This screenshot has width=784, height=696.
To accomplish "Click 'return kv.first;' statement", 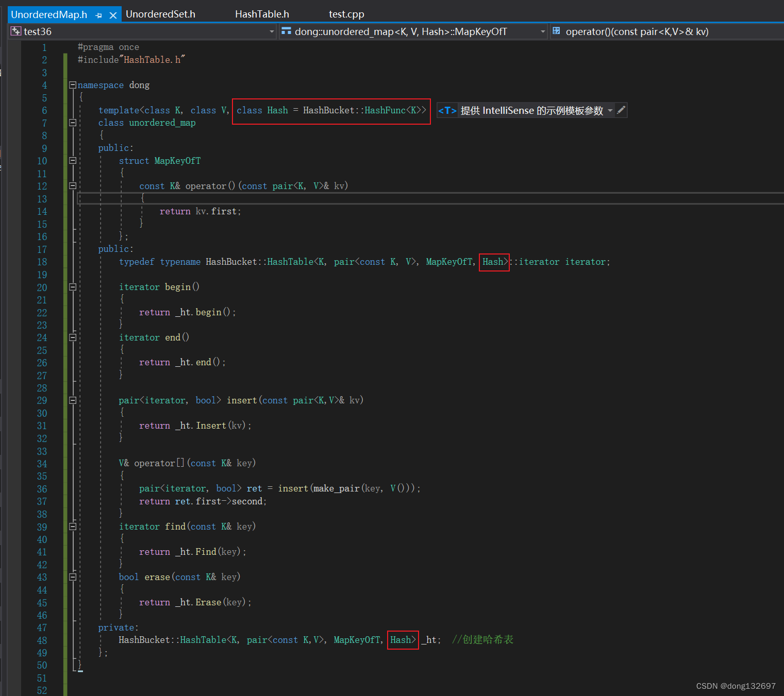I will click(201, 211).
